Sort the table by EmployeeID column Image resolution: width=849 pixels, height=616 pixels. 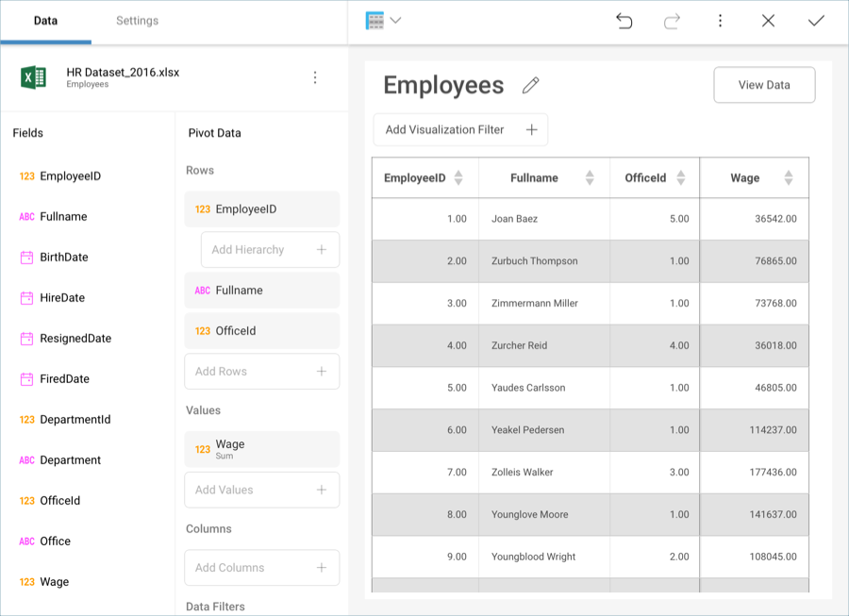458,177
